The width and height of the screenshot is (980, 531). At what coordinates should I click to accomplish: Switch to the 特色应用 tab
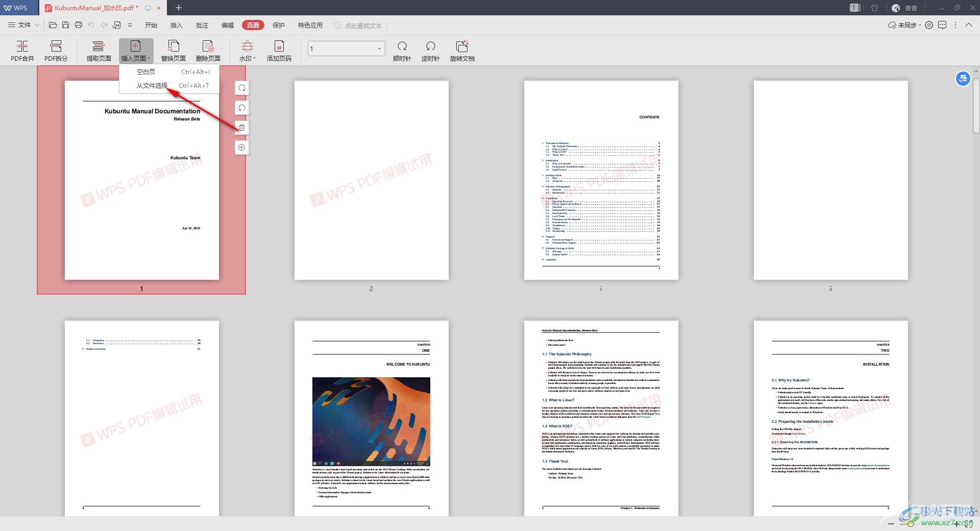310,25
